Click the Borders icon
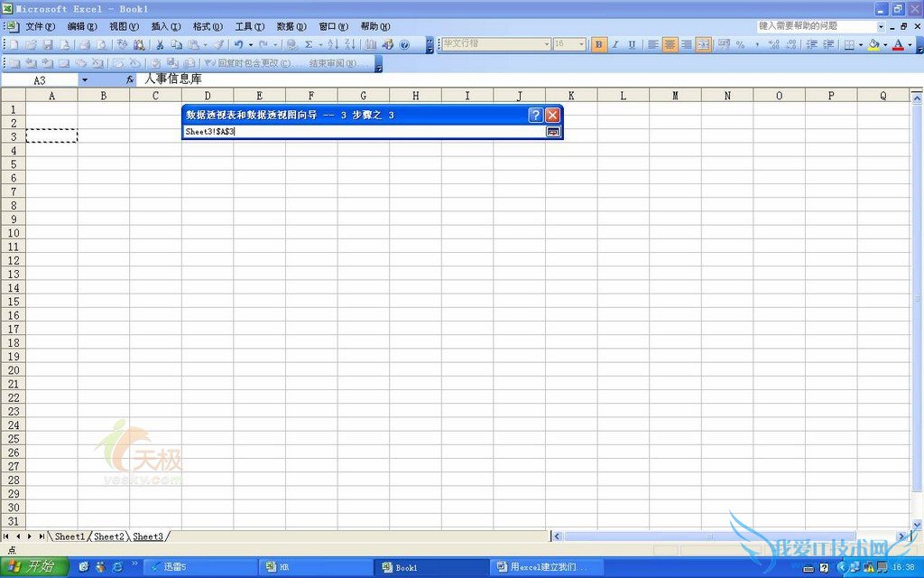 point(849,45)
